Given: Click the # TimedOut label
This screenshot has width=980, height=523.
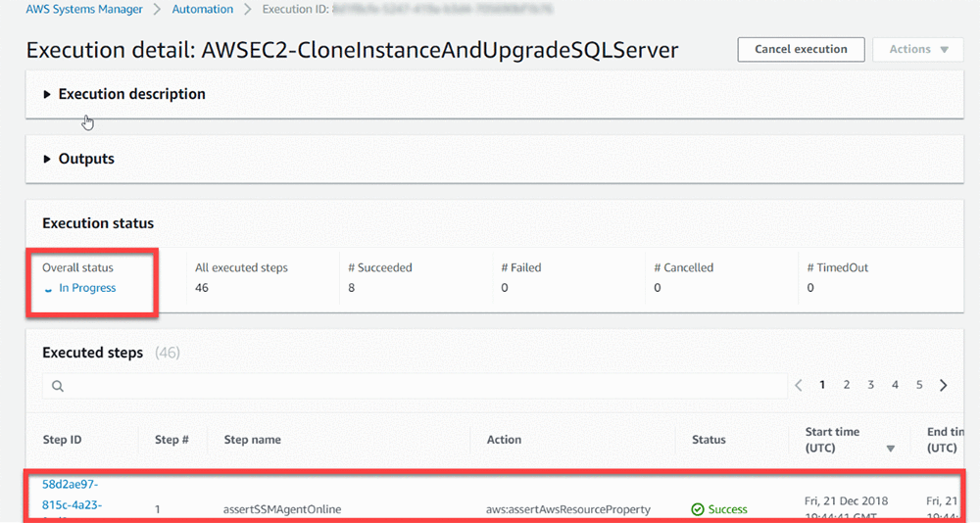Looking at the screenshot, I should pos(838,267).
